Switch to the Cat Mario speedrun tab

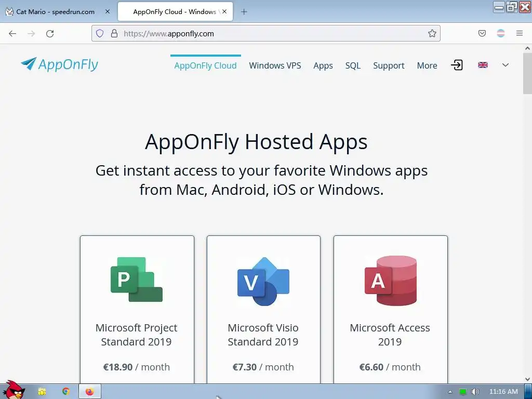pyautogui.click(x=55, y=11)
